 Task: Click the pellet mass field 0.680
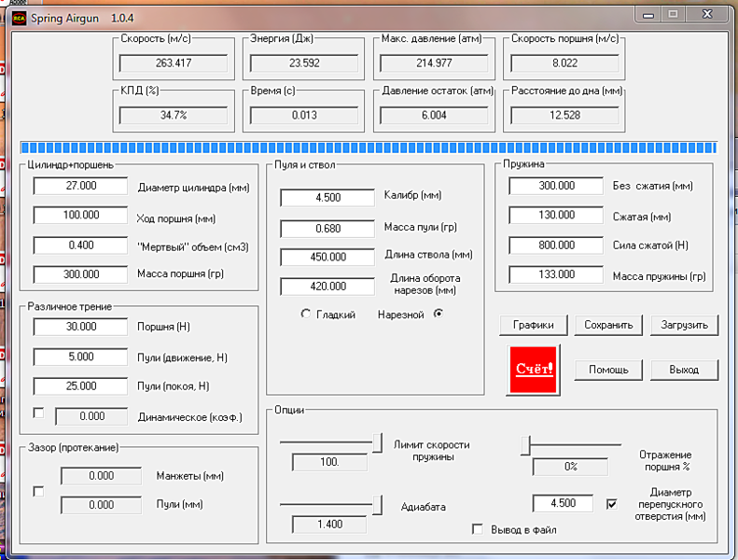tap(327, 229)
